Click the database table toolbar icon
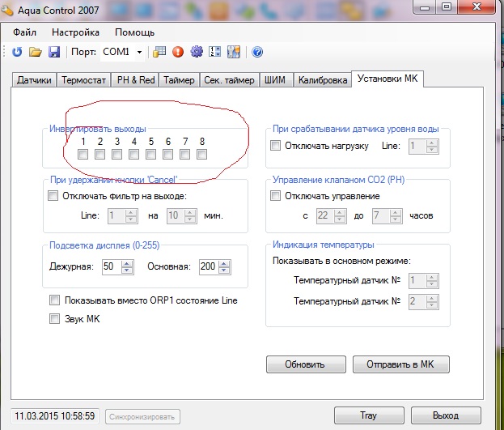The width and height of the screenshot is (504, 430). coord(159,52)
